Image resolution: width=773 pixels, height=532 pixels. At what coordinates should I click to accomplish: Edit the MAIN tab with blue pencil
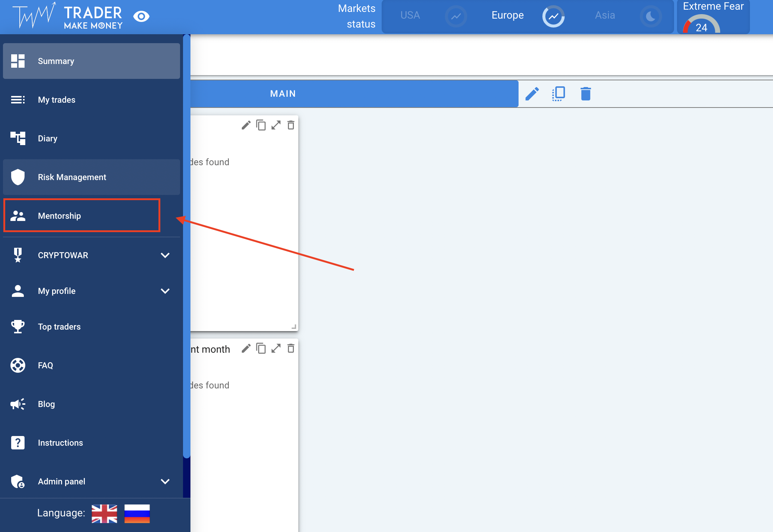[532, 94]
